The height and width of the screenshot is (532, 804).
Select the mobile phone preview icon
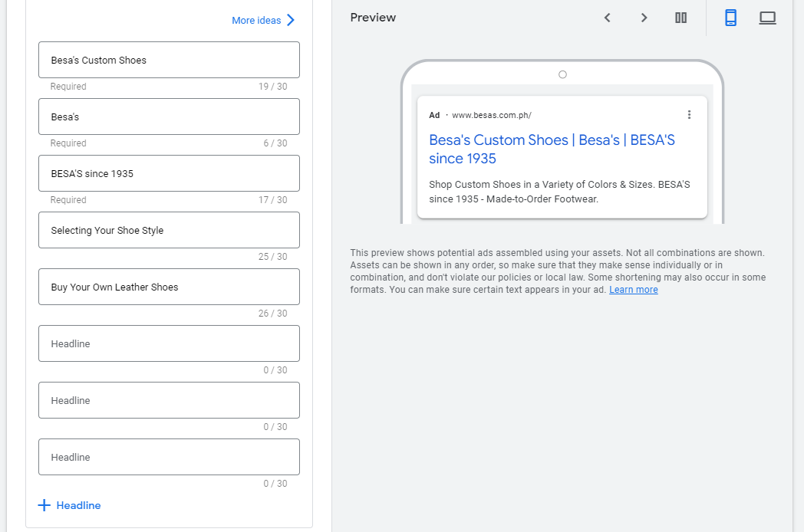click(730, 18)
